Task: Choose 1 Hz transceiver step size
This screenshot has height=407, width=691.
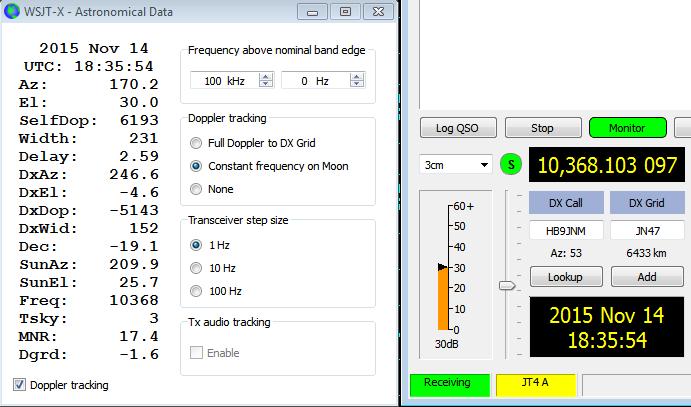Action: coord(196,245)
